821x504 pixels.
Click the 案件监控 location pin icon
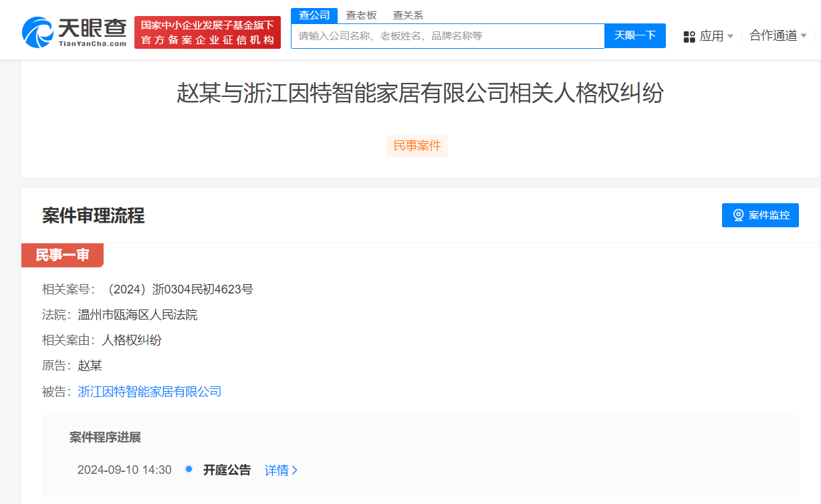click(737, 215)
